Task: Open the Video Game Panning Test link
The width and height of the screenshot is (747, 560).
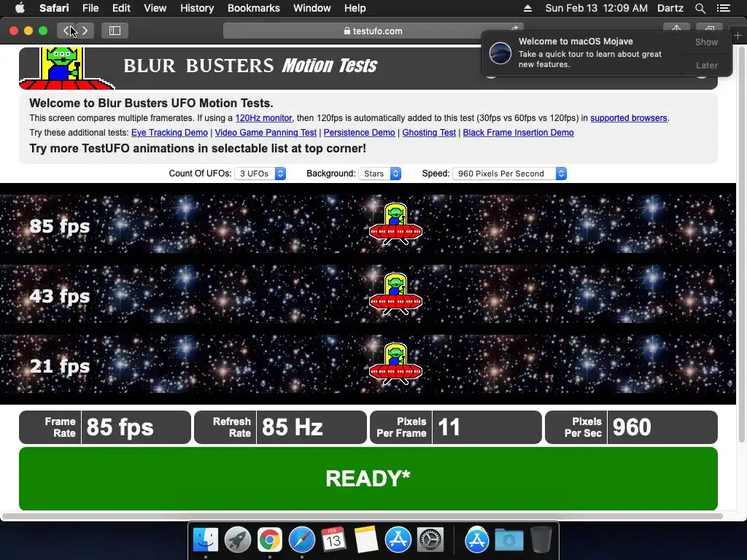Action: 266,133
